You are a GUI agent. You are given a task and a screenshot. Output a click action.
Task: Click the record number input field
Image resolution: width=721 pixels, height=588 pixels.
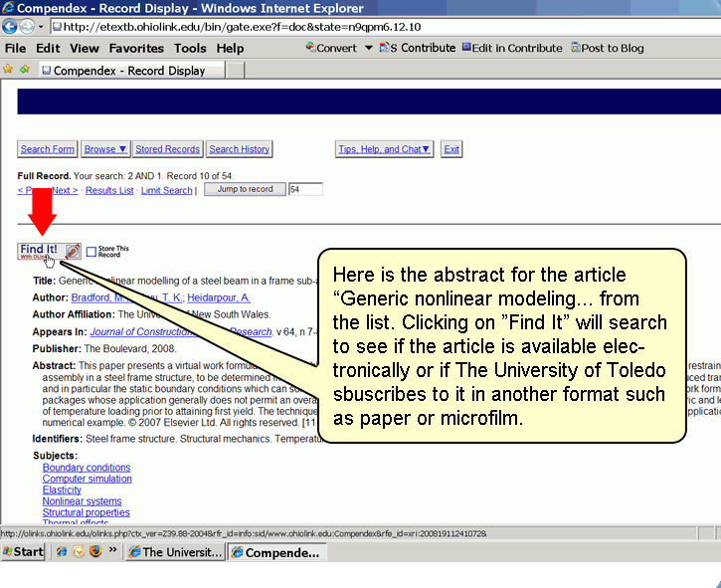(305, 189)
